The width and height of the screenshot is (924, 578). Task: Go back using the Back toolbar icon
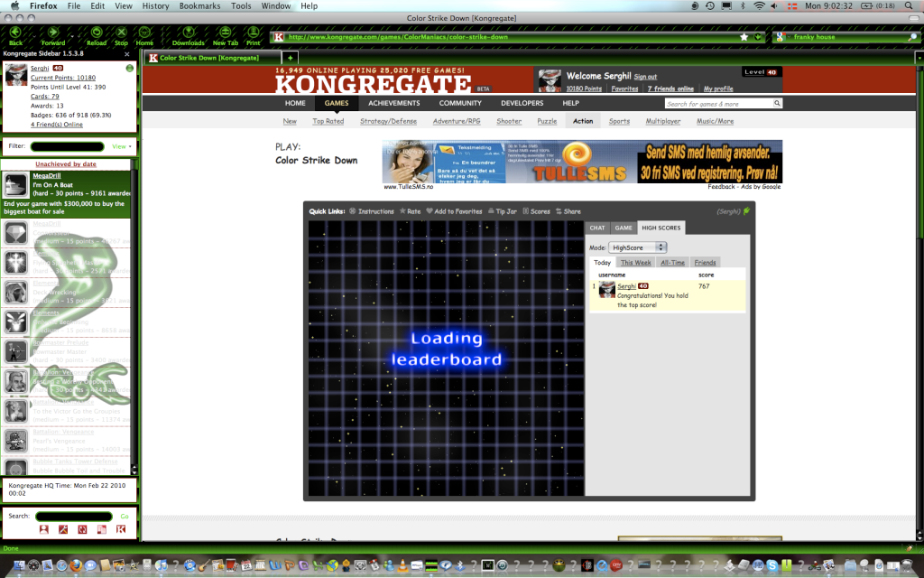coord(15,33)
